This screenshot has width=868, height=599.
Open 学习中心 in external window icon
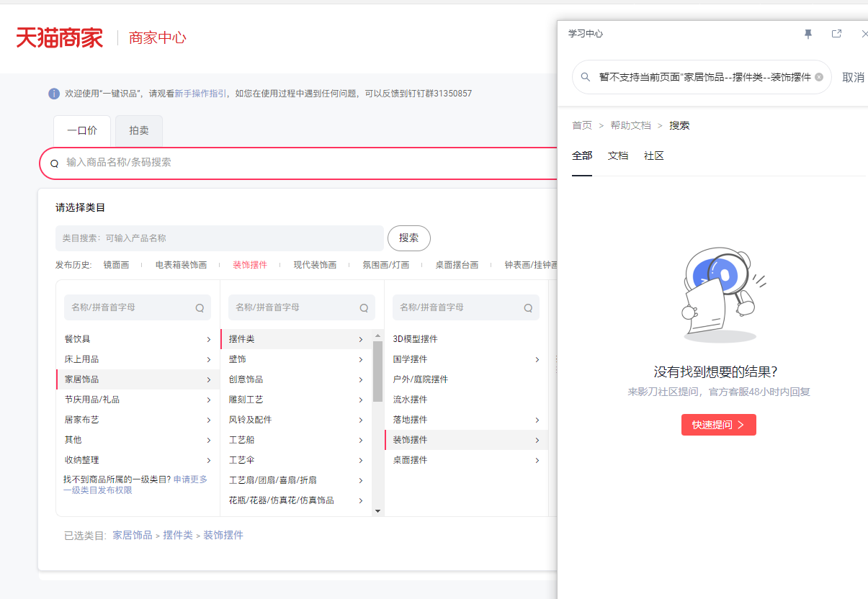point(836,34)
